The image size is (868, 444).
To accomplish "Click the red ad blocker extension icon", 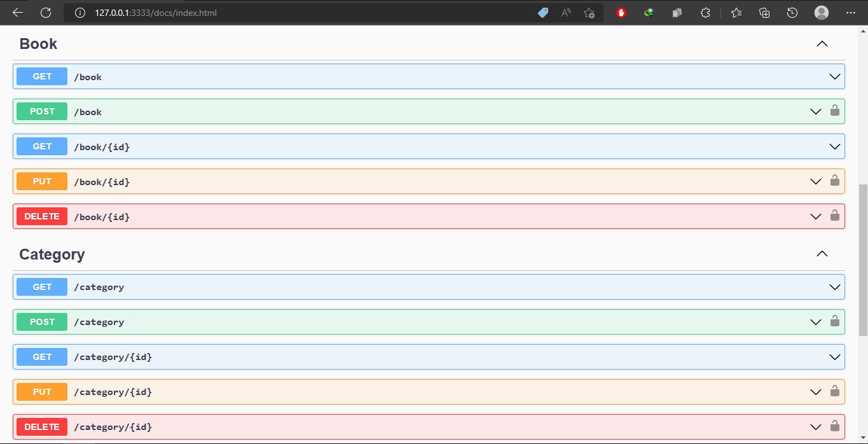I will pyautogui.click(x=621, y=13).
